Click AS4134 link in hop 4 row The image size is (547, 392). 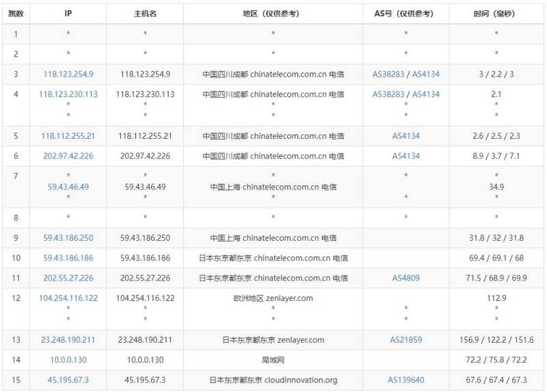pyautogui.click(x=426, y=94)
